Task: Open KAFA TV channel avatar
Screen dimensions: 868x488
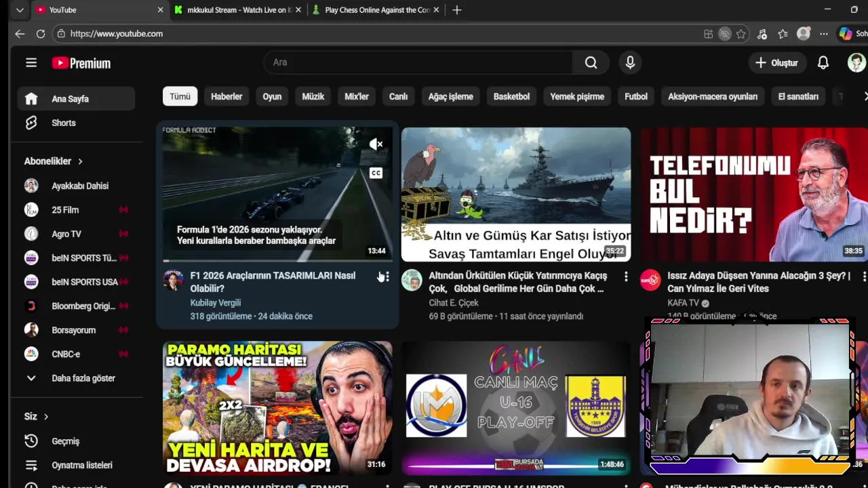Action: point(650,280)
